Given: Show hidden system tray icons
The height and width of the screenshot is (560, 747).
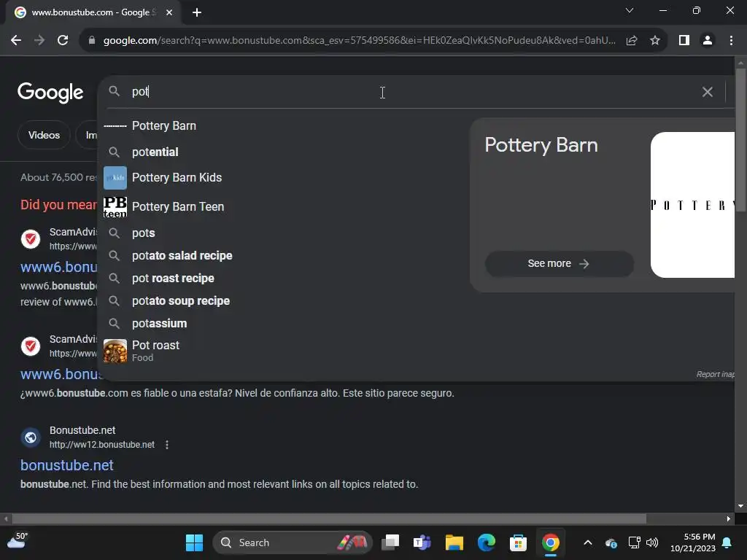Looking at the screenshot, I should 588,542.
